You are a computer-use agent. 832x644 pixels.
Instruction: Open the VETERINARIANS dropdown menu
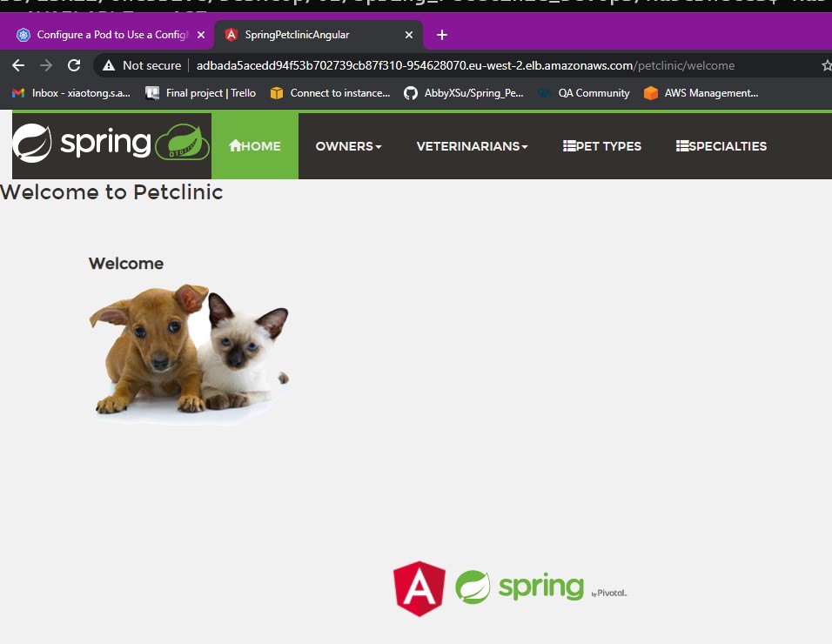(472, 146)
